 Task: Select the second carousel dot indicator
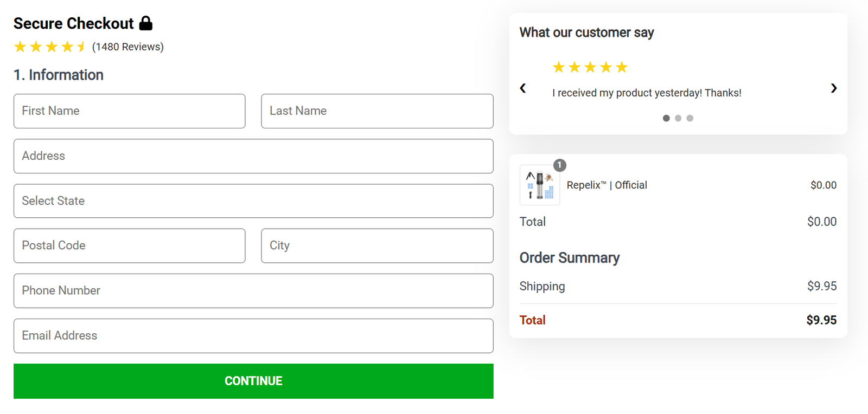coord(678,118)
